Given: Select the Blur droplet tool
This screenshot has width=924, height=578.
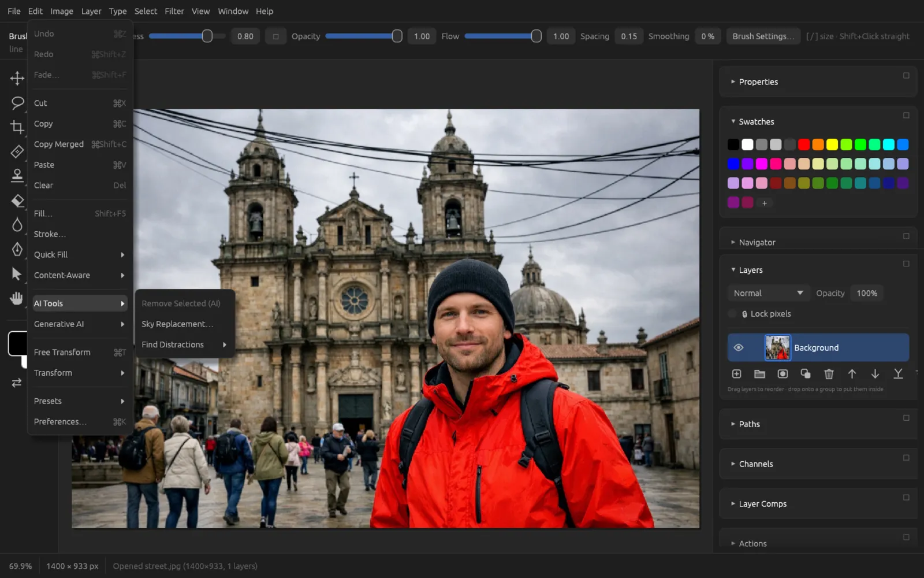Looking at the screenshot, I should tap(17, 225).
